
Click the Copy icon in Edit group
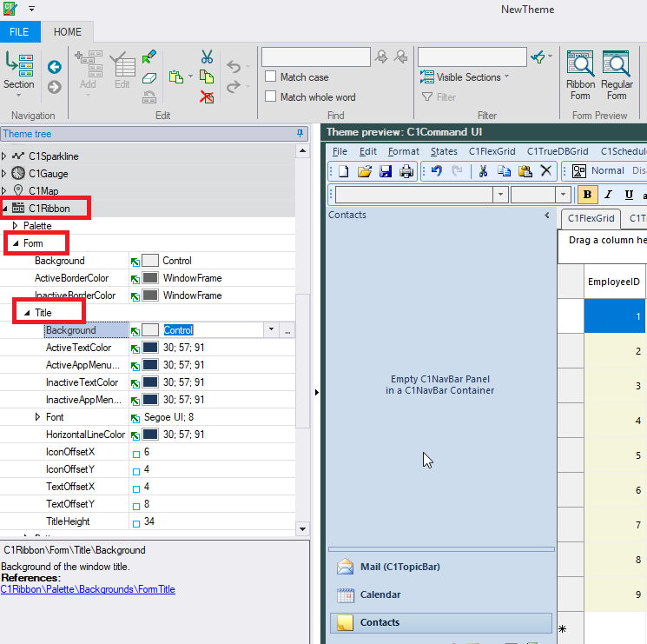(x=207, y=76)
